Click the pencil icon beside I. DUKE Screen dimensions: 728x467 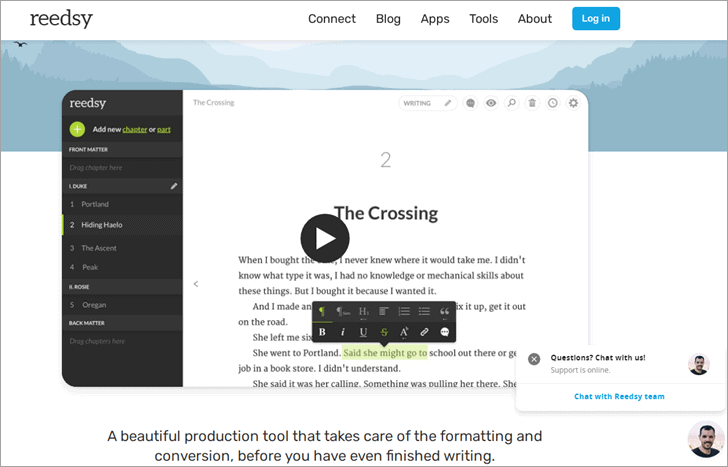pos(174,186)
